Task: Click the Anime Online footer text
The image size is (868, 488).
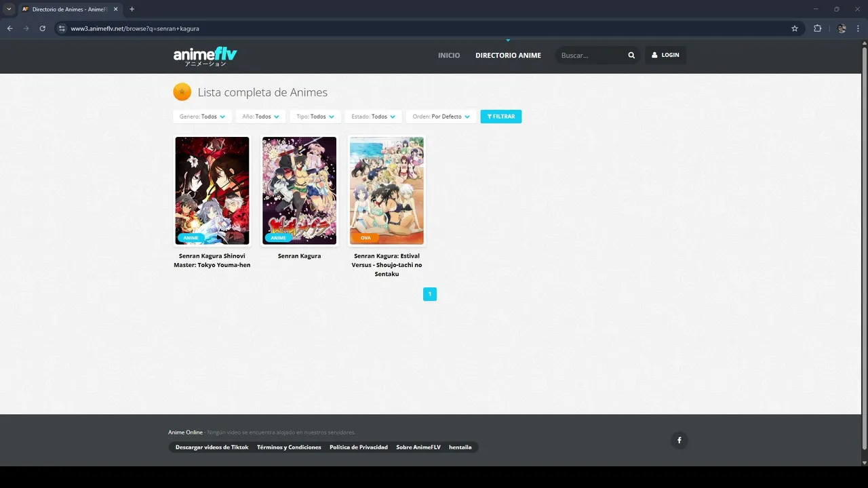Action: point(185,432)
